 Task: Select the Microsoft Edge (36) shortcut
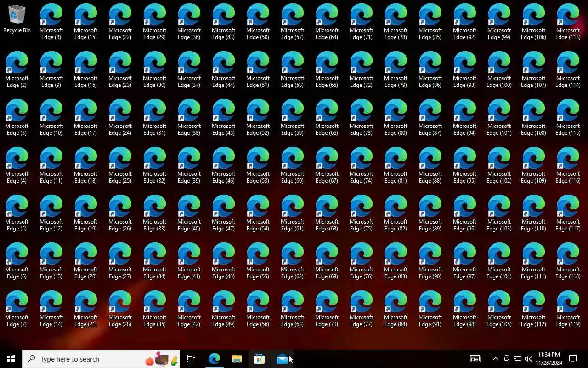click(189, 22)
